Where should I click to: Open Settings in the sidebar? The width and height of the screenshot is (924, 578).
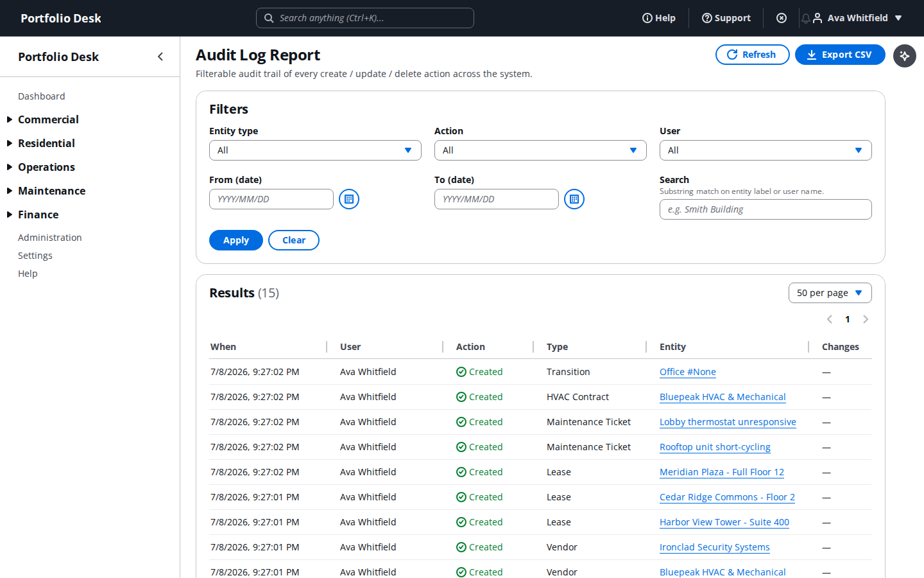click(35, 256)
